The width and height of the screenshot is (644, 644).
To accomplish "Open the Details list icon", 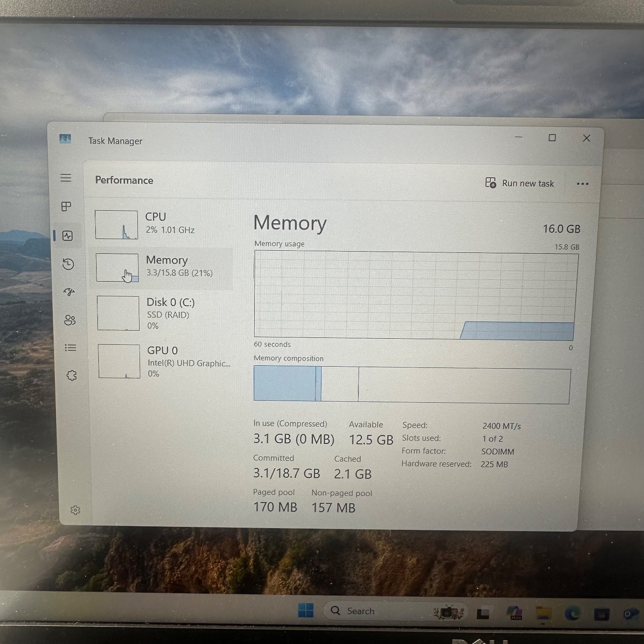I will 70,348.
